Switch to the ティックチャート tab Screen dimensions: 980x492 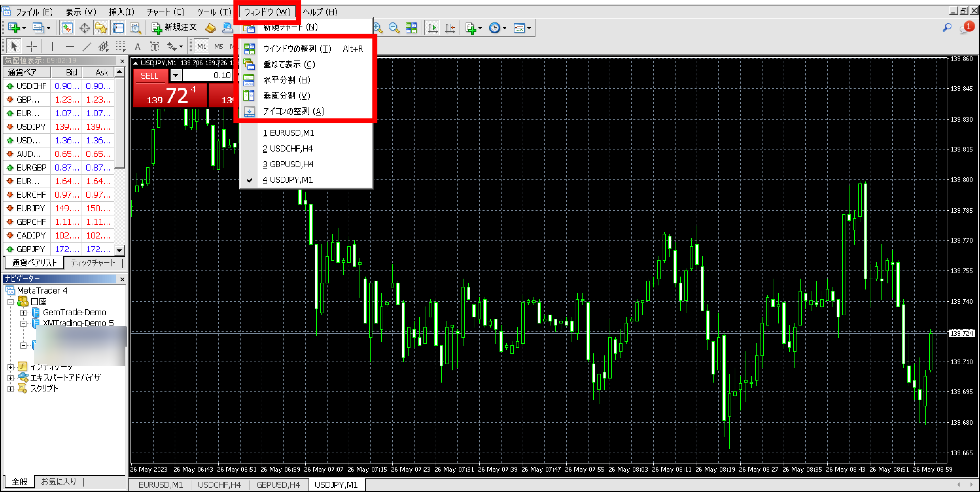click(93, 263)
